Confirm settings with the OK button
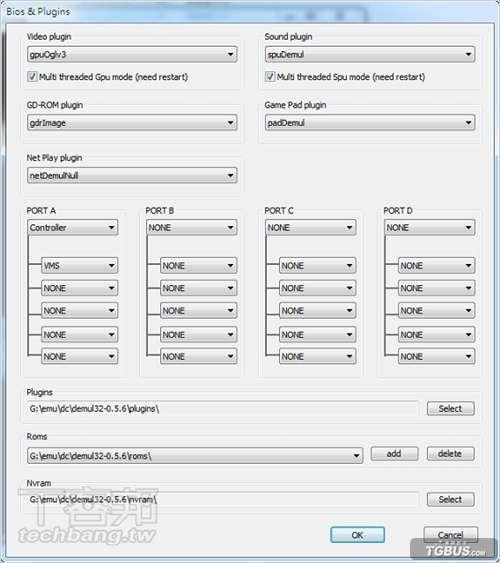The image size is (500, 563). [x=358, y=535]
